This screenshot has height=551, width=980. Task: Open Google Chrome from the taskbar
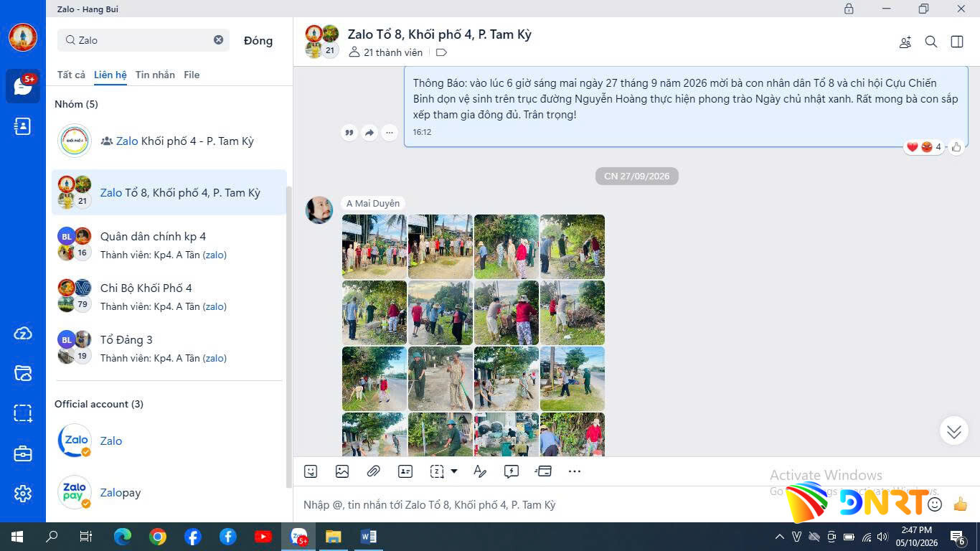point(158,537)
